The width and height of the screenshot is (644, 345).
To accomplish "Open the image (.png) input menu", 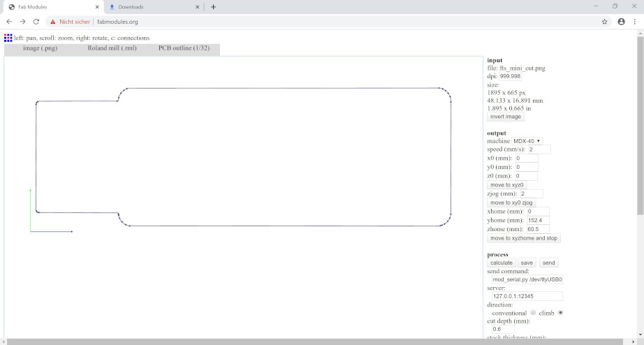I will [41, 48].
